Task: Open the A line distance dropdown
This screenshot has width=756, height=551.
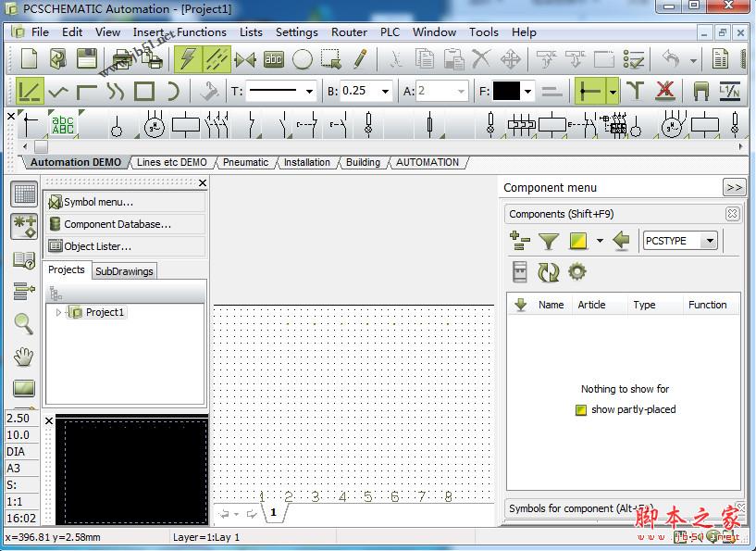Action: pyautogui.click(x=461, y=91)
